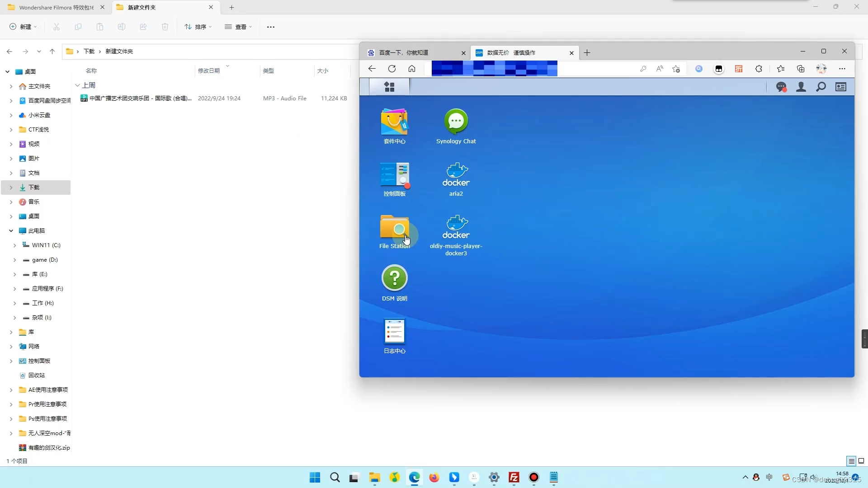Collapse the 此电脑 tree node
868x488 pixels.
point(11,231)
